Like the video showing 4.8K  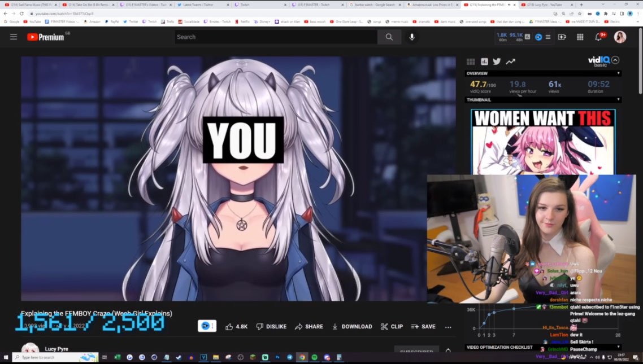[x=236, y=326]
